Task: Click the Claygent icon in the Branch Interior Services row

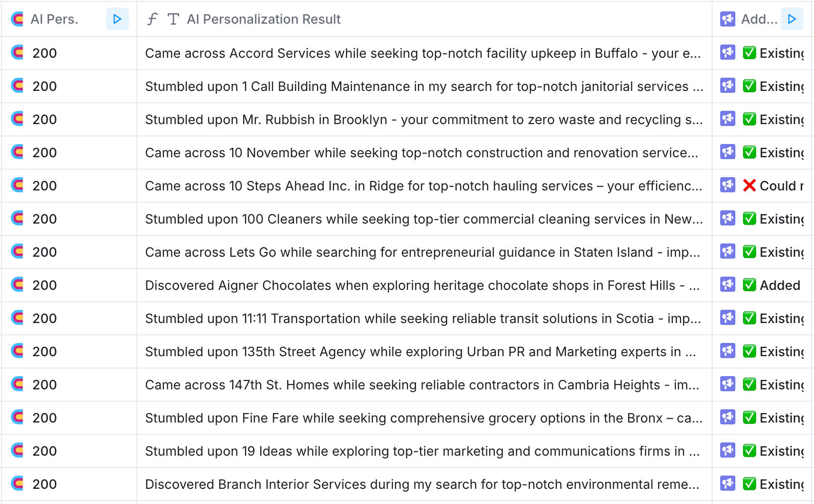Action: (x=17, y=484)
